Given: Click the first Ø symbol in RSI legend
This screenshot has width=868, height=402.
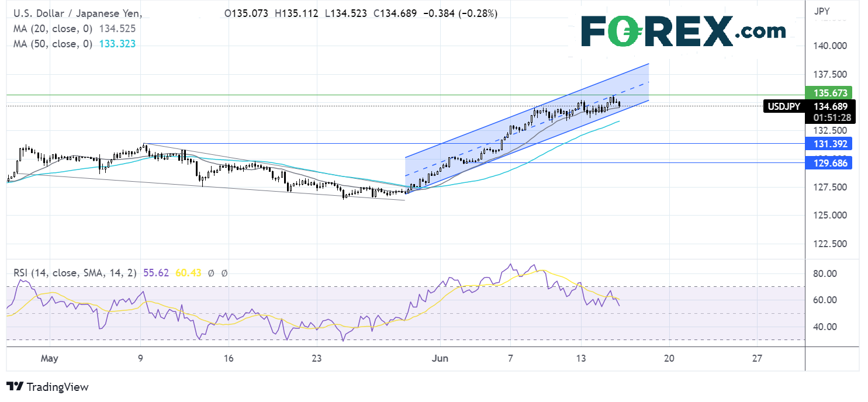Looking at the screenshot, I should point(212,272).
